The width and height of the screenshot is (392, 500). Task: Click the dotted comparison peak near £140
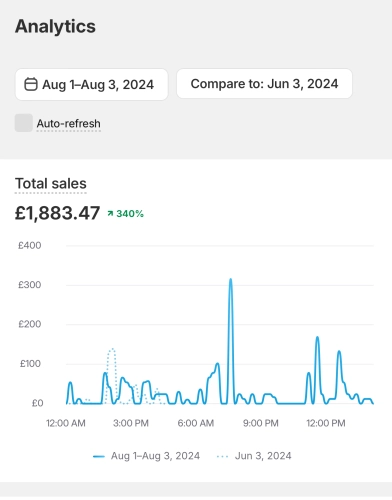click(x=112, y=349)
